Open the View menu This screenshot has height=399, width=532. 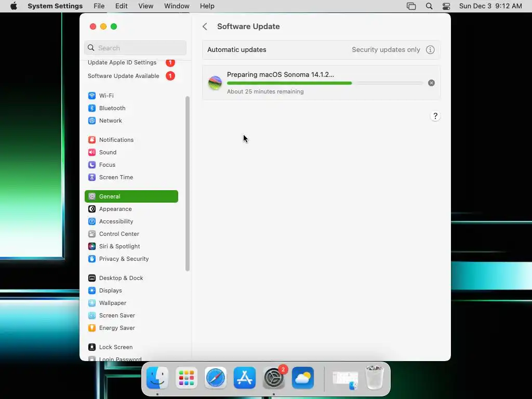pos(146,6)
